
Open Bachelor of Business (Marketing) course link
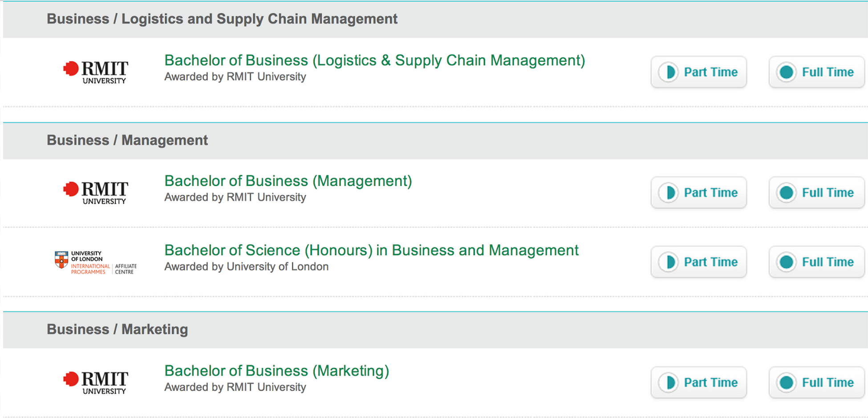[276, 371]
